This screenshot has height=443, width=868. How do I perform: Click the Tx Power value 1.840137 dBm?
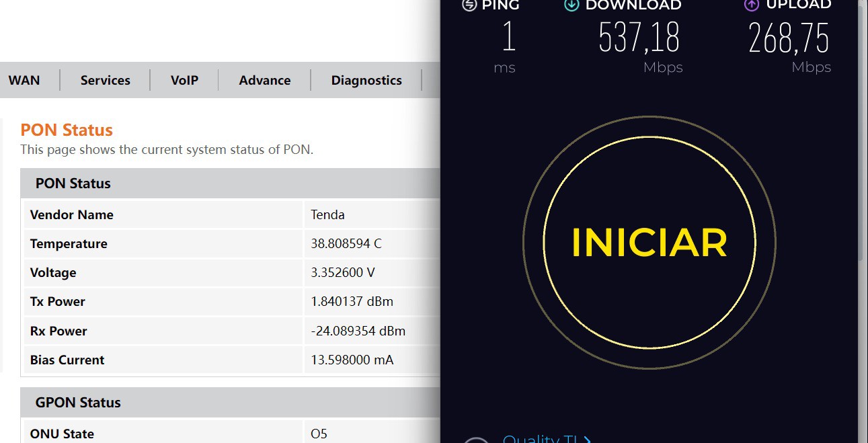point(352,301)
